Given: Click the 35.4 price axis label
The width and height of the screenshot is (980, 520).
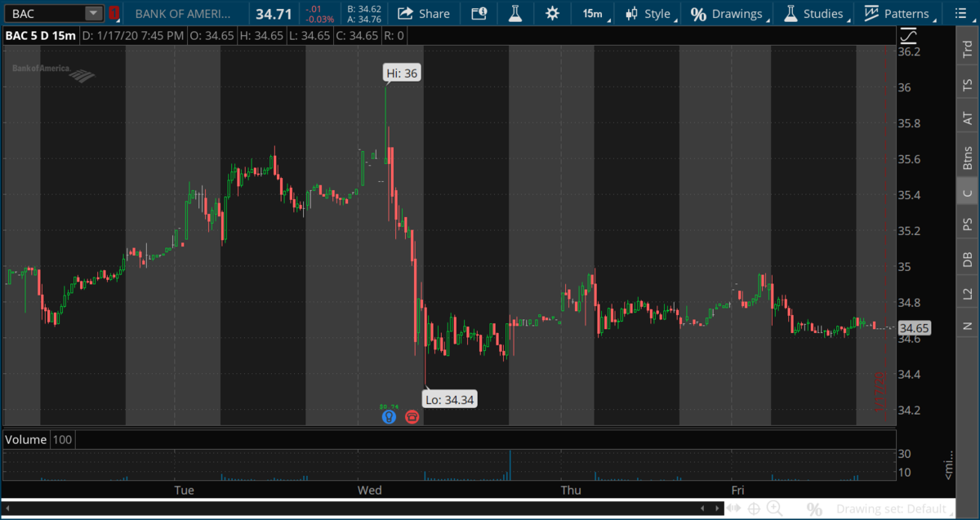Looking at the screenshot, I should [x=909, y=195].
